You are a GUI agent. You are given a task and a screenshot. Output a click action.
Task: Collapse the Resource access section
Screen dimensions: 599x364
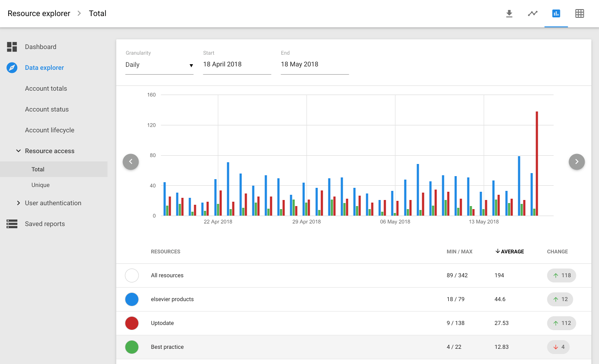click(x=18, y=151)
